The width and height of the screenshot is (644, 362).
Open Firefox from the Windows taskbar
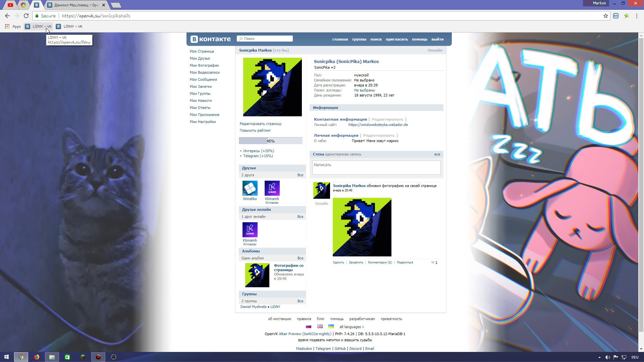37,357
